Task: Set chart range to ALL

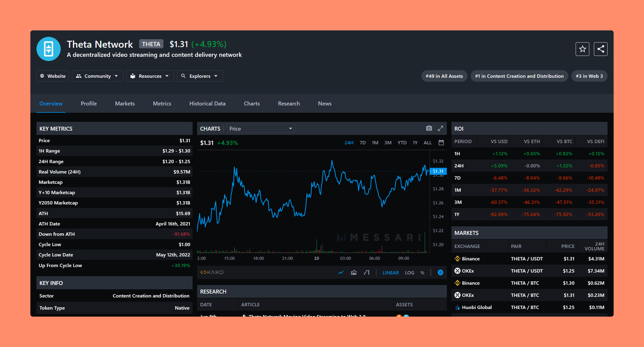Action: coord(428,143)
